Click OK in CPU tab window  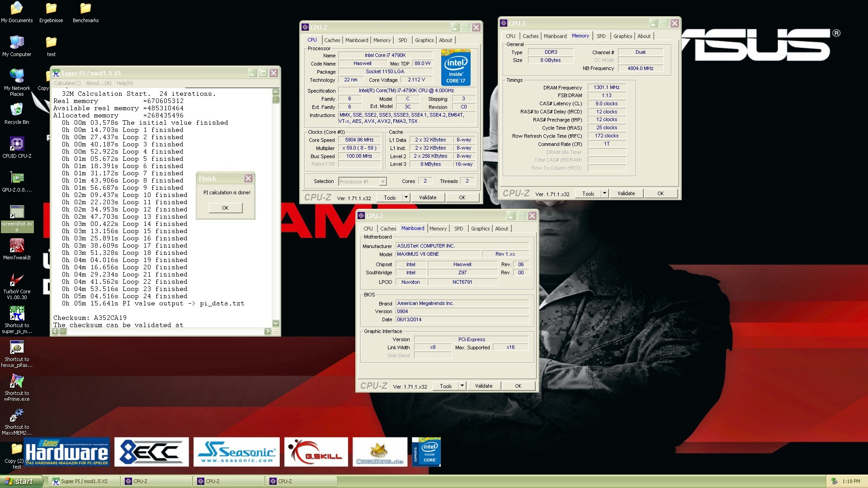coord(462,197)
